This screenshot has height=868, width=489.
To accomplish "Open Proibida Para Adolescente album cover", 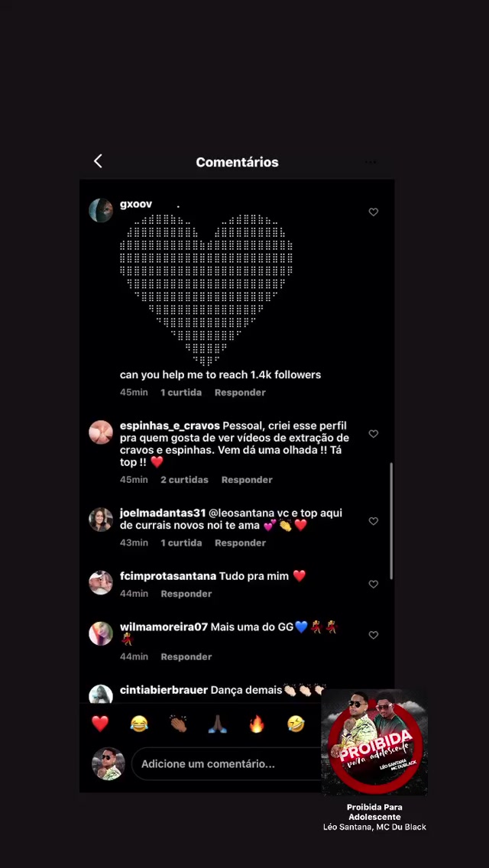I will [374, 742].
